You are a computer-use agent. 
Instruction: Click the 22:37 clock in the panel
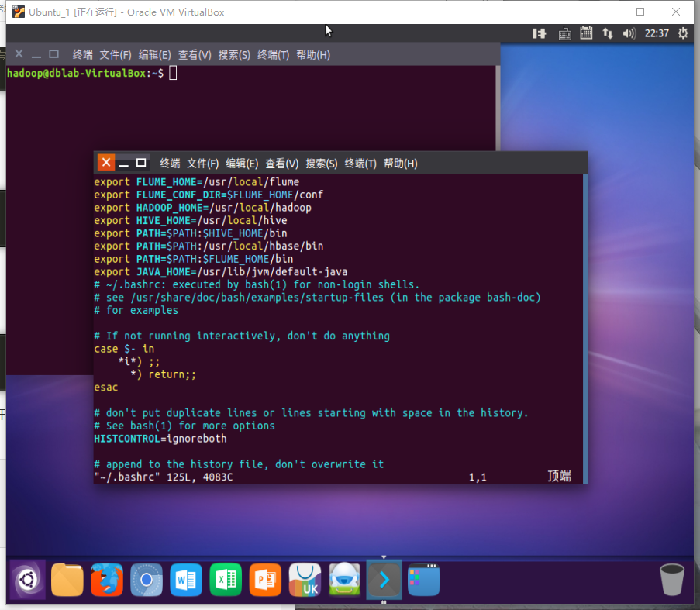[657, 33]
